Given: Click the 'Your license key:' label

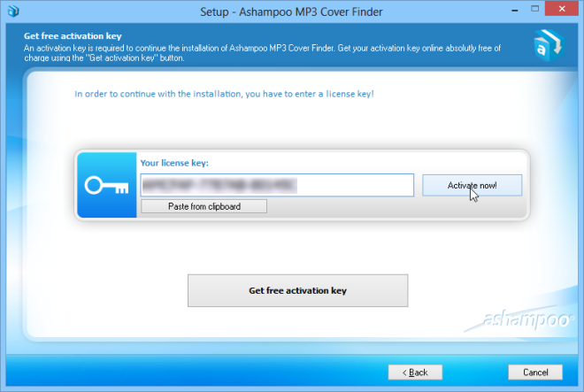Looking at the screenshot, I should coord(174,163).
